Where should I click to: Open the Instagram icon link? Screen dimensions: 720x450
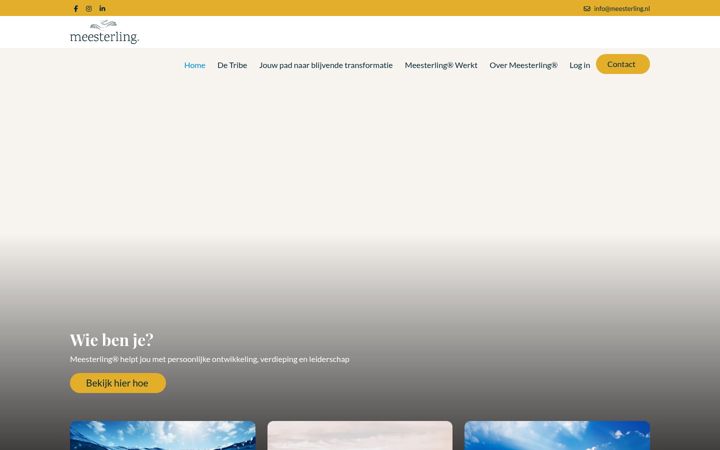point(89,8)
